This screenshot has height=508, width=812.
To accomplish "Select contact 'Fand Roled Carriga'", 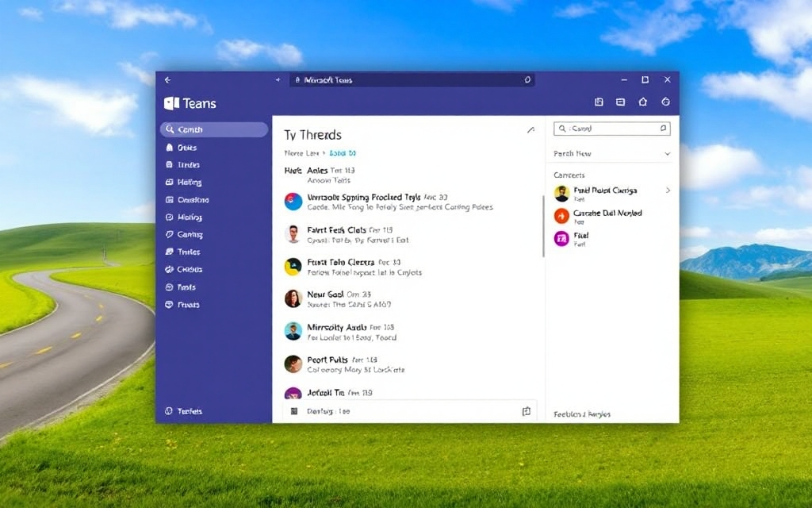I will pos(612,194).
